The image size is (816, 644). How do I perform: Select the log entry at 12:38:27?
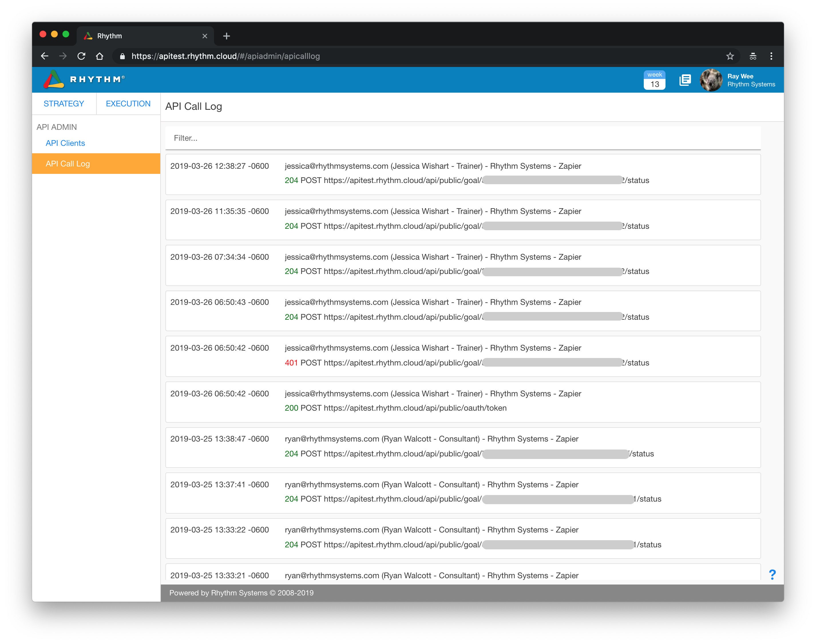point(463,174)
